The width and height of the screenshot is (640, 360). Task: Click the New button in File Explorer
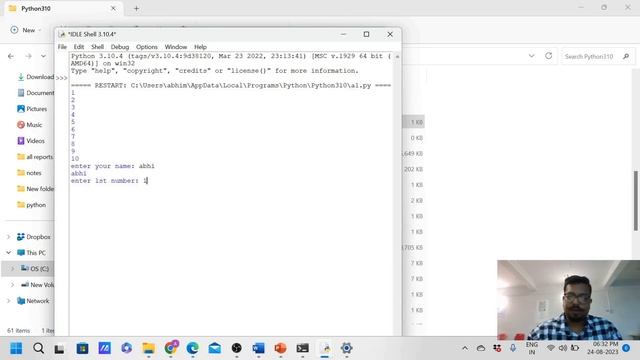(26, 30)
